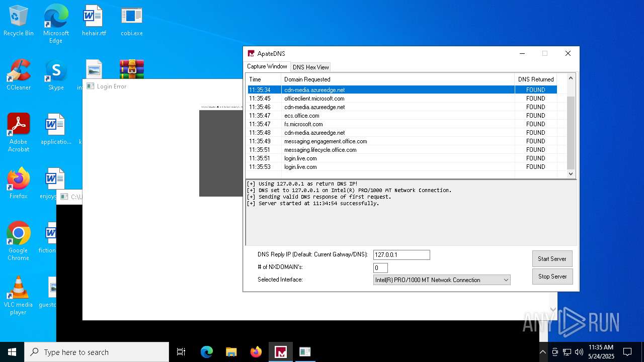The height and width of the screenshot is (362, 644).
Task: Switch to Capture Window tab
Action: point(267,66)
